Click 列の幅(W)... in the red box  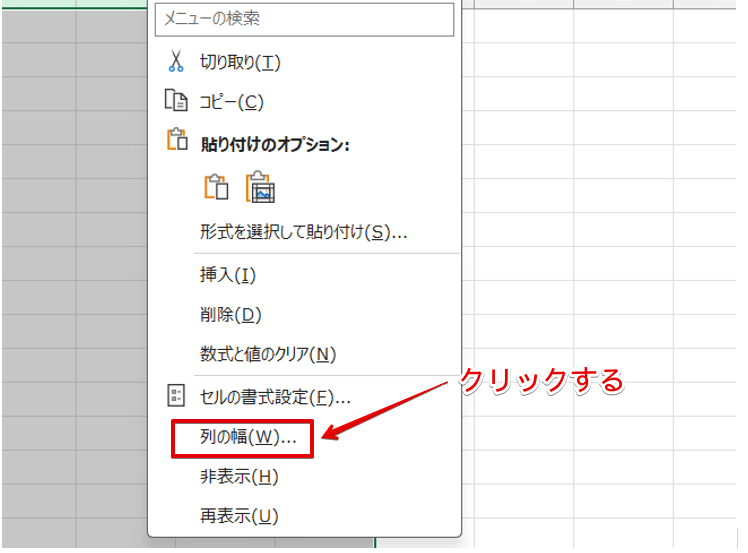point(242,438)
